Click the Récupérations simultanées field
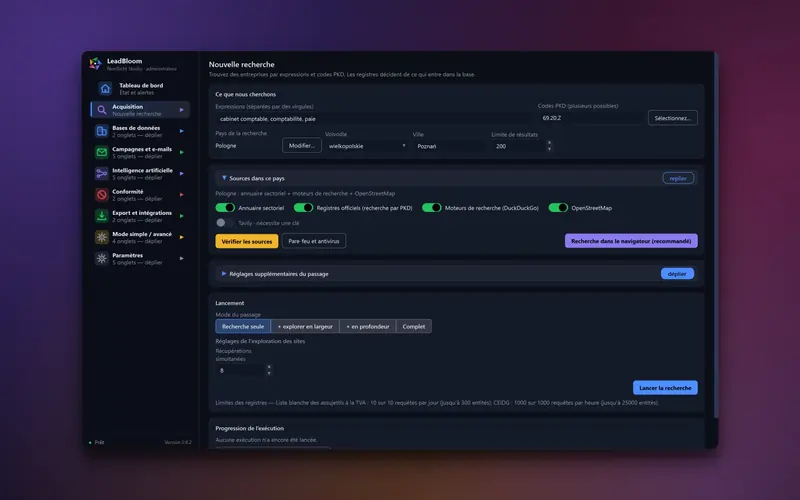The height and width of the screenshot is (500, 800). (x=240, y=370)
